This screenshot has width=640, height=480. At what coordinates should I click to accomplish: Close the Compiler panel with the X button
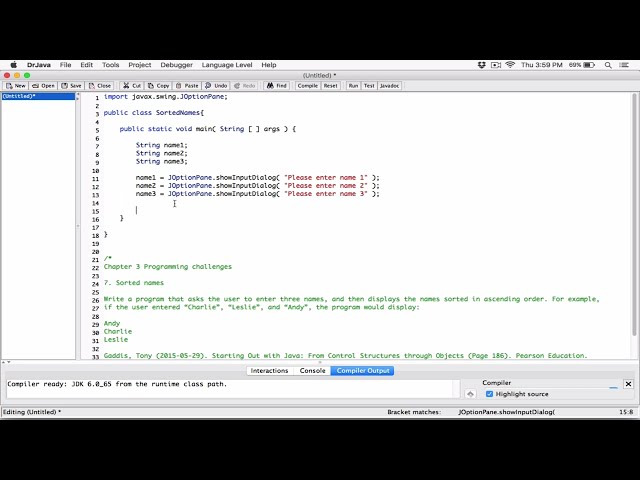tap(628, 384)
